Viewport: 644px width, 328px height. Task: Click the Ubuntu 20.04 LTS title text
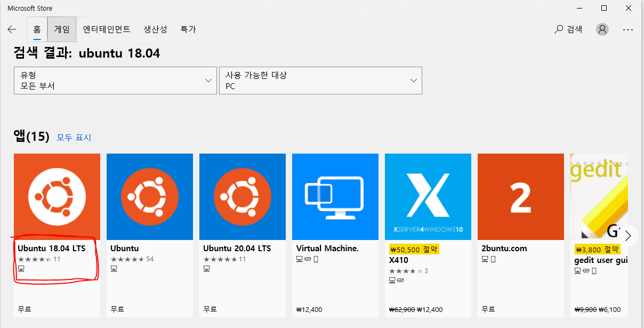pos(237,249)
